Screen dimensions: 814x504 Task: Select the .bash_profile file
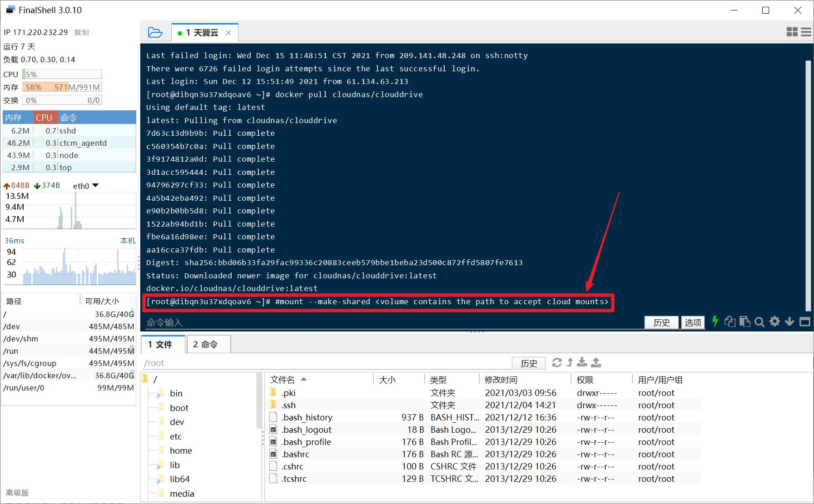click(x=484, y=442)
